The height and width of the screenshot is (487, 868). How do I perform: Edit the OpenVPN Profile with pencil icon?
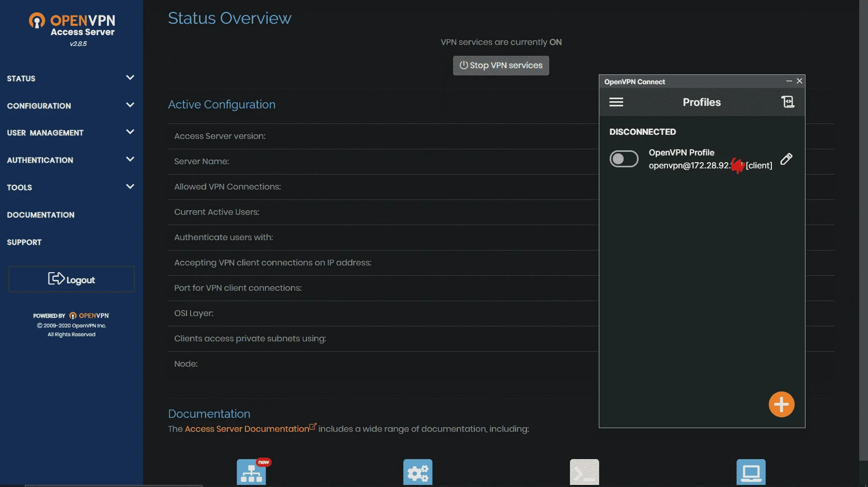pos(786,159)
